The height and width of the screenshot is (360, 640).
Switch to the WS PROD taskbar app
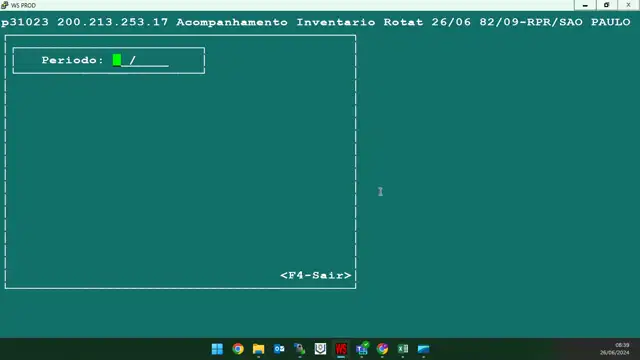coord(341,349)
